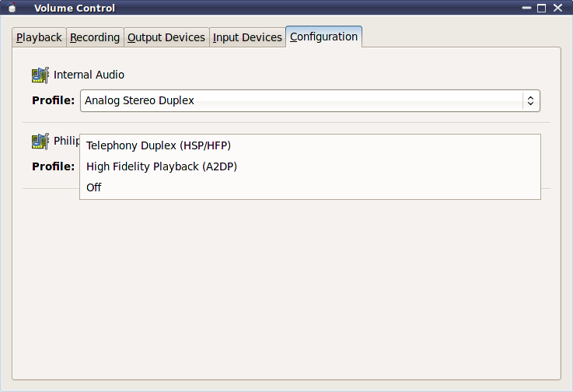Go to the Output Devices tab

click(x=166, y=37)
